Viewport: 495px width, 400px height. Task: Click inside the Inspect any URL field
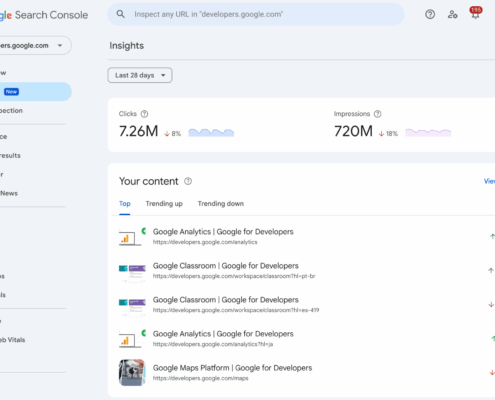coord(256,14)
